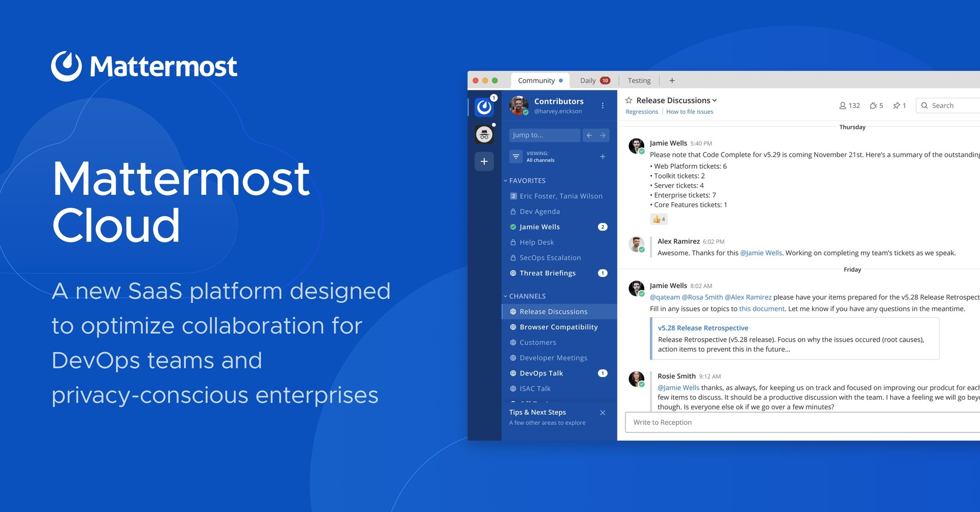Switch to the Community tab
The image size is (980, 512).
pyautogui.click(x=540, y=81)
